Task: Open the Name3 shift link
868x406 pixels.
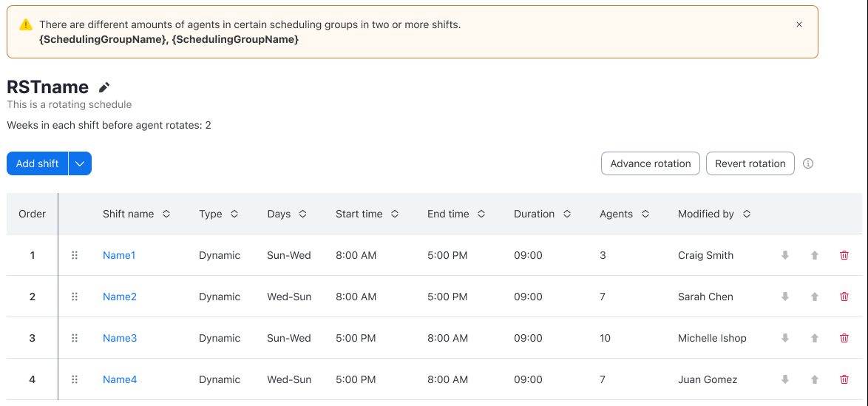Action: (120, 338)
